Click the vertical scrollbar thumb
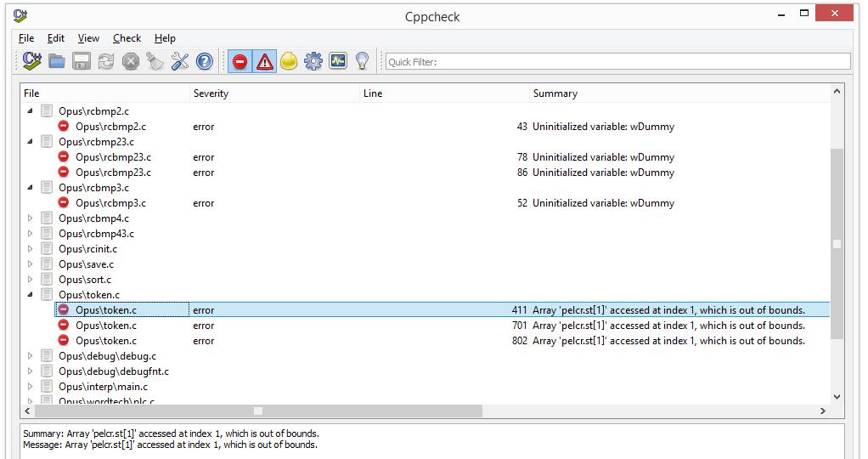 click(x=837, y=244)
